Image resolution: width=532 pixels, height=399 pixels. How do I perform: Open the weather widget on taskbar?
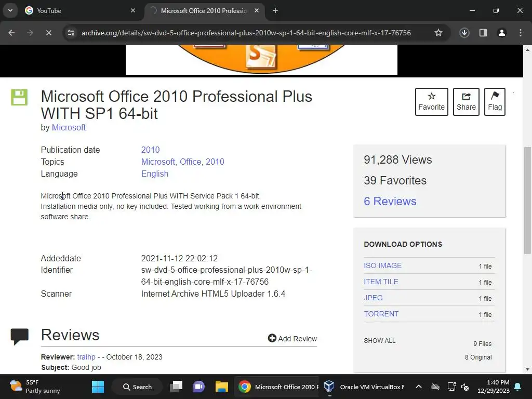coord(35,387)
